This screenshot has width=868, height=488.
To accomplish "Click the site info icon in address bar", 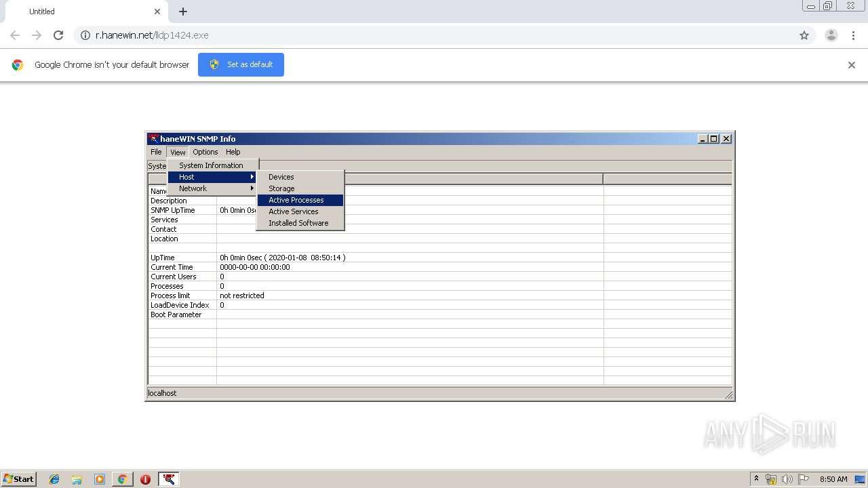I will 85,35.
